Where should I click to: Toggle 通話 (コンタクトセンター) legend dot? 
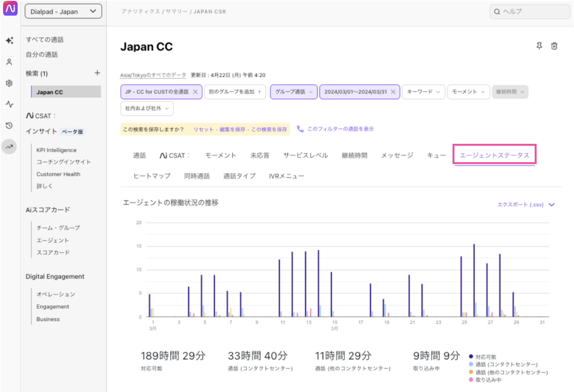[471, 364]
